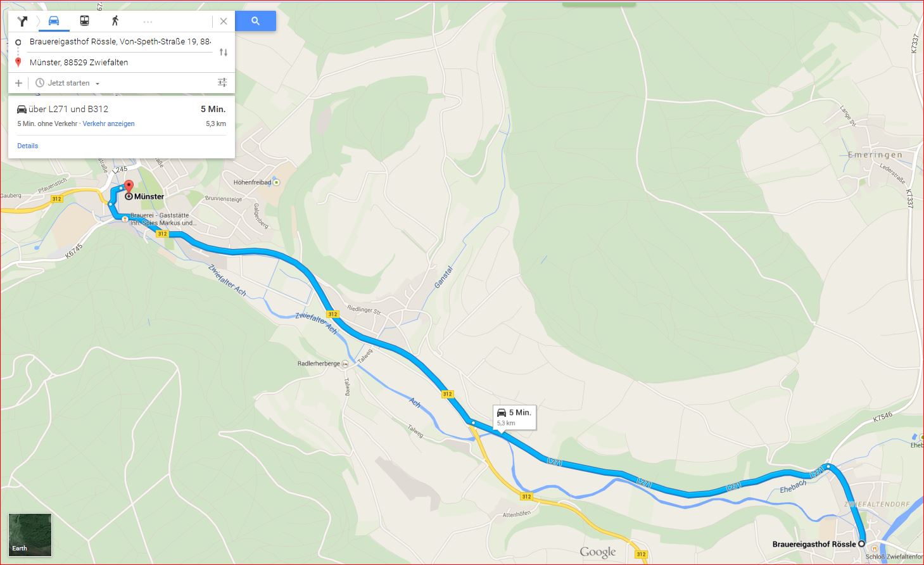Click the Höhenfreibad map marker
Image resolution: width=924 pixels, height=565 pixels.
(x=276, y=182)
